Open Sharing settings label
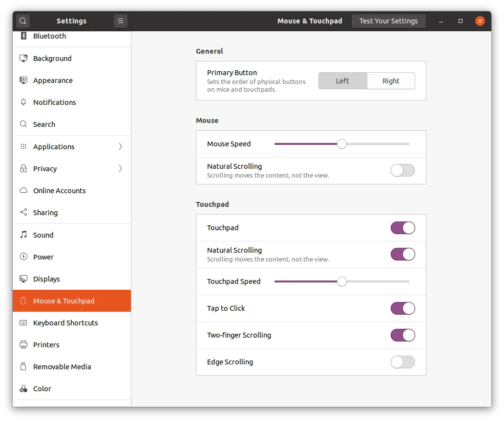This screenshot has height=421, width=504. [45, 213]
